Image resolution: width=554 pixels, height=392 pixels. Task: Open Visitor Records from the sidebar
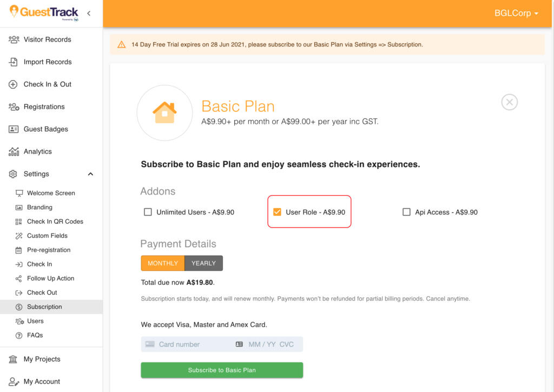(x=49, y=39)
